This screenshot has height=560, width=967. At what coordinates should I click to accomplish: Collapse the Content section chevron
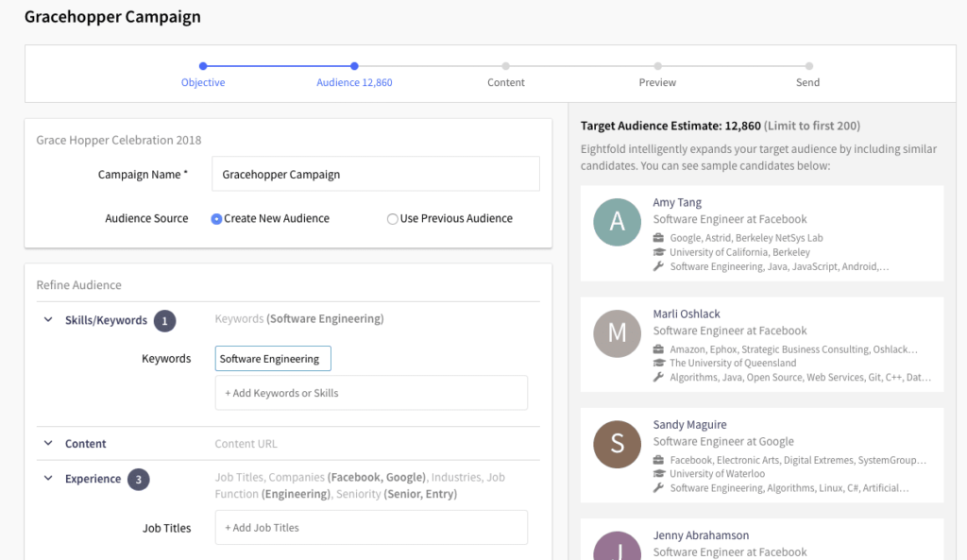click(48, 443)
